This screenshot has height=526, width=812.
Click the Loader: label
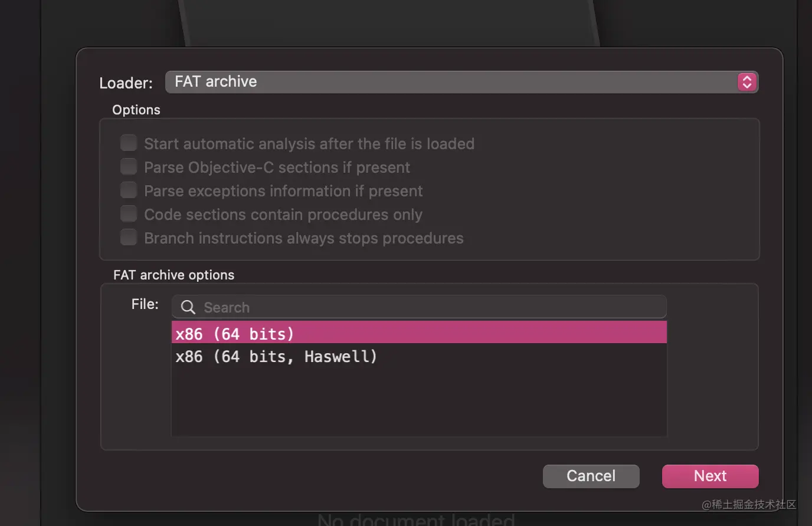tap(126, 83)
